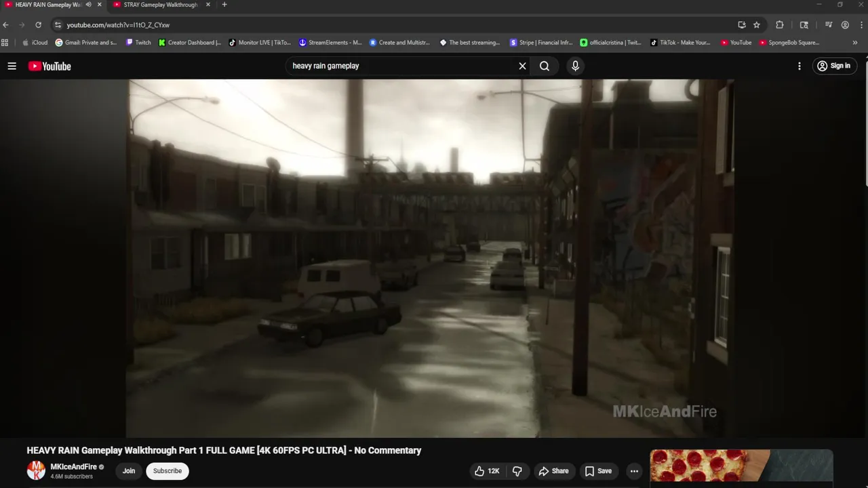Open the iCloud bookmark
The image size is (868, 488).
point(35,43)
